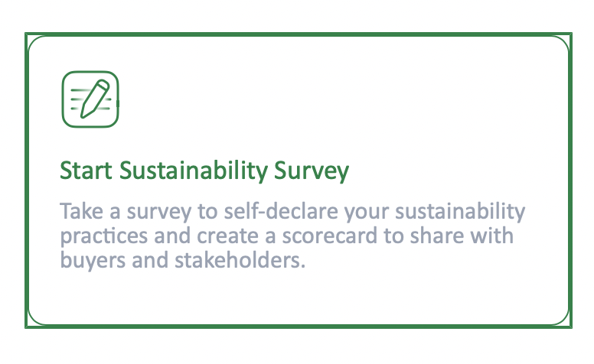Click the pencil survey icon
This screenshot has height=364, width=594.
90,99
